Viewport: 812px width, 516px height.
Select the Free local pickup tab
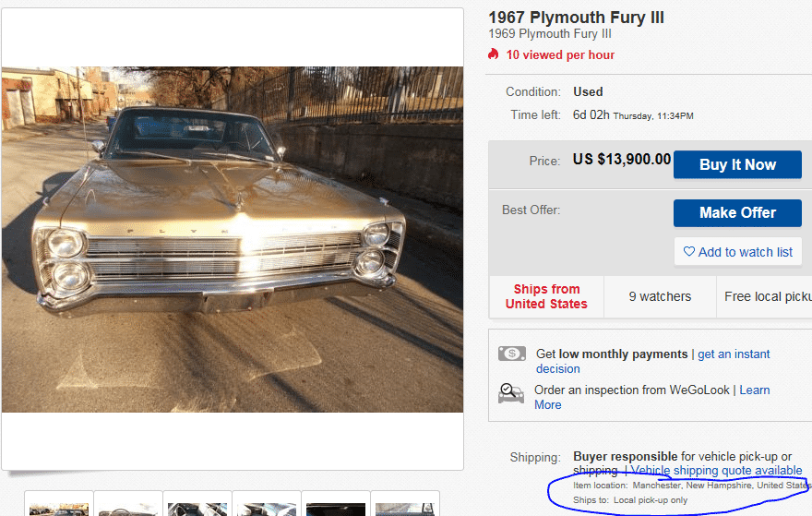766,296
